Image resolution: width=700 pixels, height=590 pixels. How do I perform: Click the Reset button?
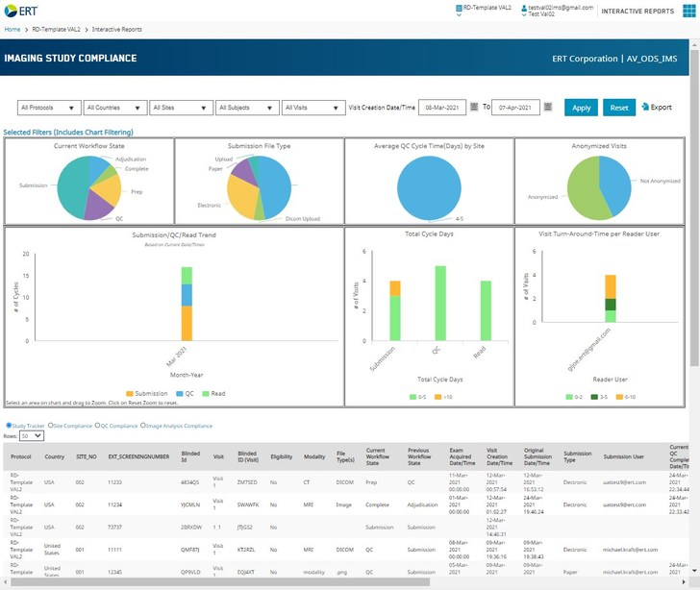pyautogui.click(x=619, y=108)
